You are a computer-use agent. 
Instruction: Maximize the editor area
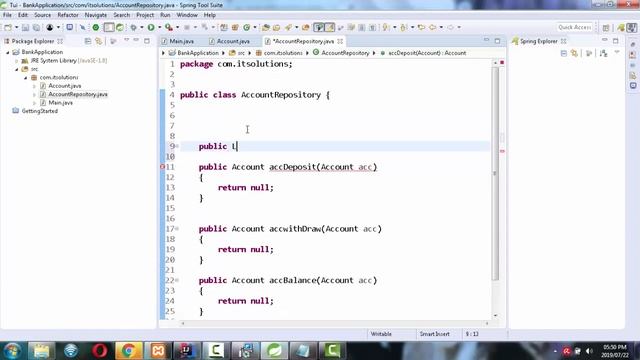coord(497,41)
